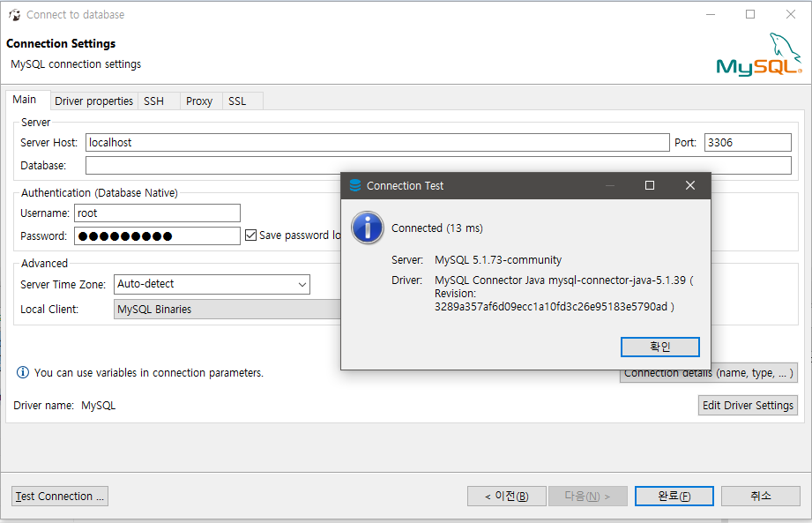Screen dimensions: 812x523
Task: Click the 완료(F) finish button
Action: click(x=674, y=496)
